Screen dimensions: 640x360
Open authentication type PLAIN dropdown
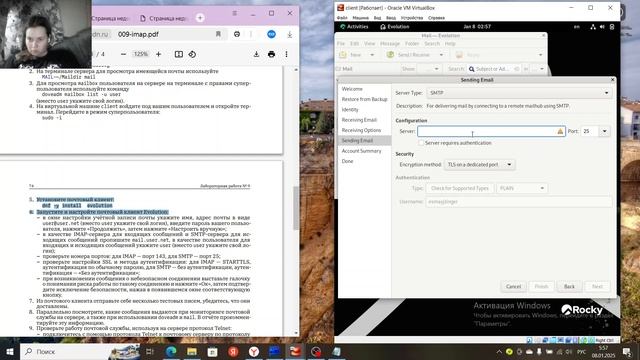(x=522, y=188)
